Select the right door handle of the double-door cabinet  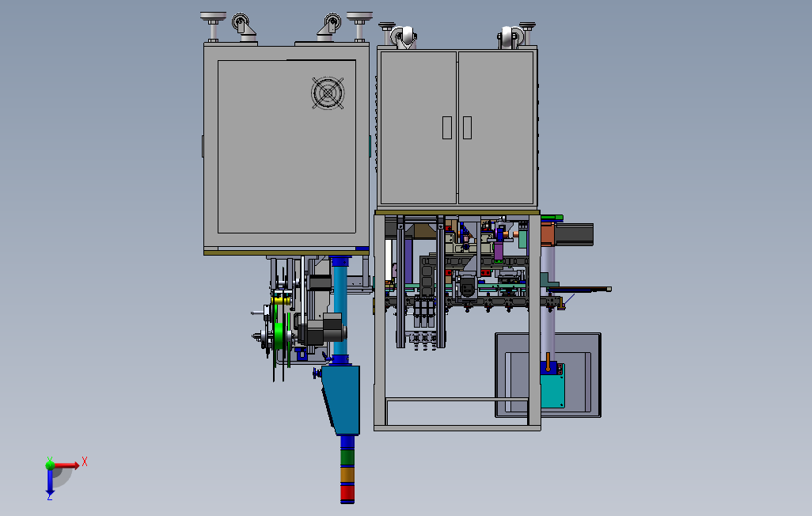[467, 127]
